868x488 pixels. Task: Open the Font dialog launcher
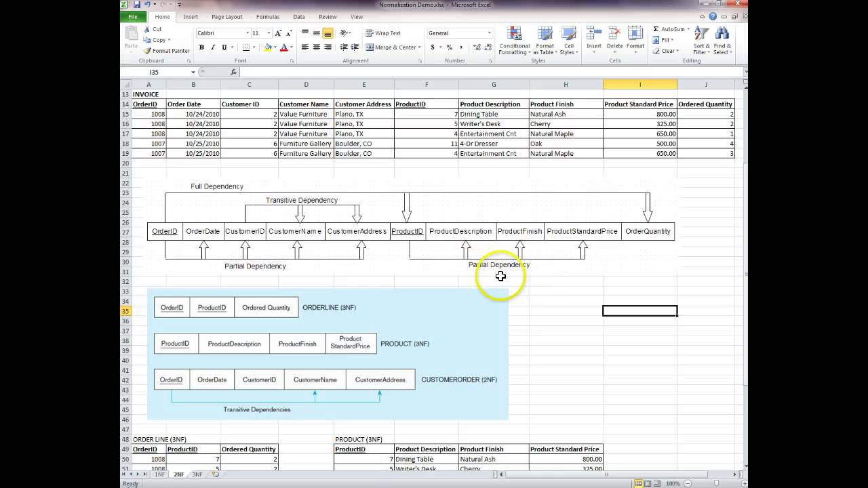(292, 61)
